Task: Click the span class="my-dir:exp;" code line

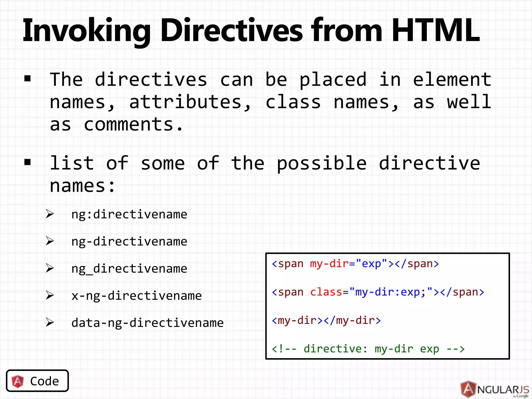Action: (378, 292)
